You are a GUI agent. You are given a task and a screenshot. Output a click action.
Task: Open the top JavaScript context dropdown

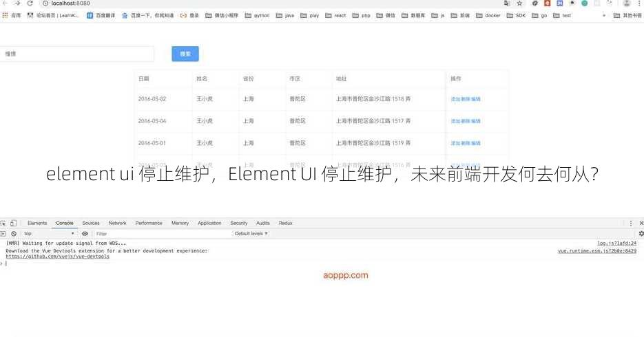48,234
